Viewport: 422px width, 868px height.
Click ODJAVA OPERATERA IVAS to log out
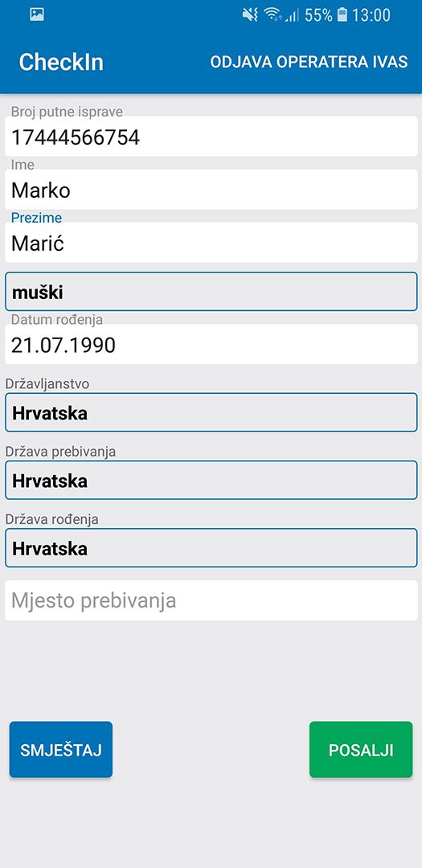pyautogui.click(x=309, y=61)
